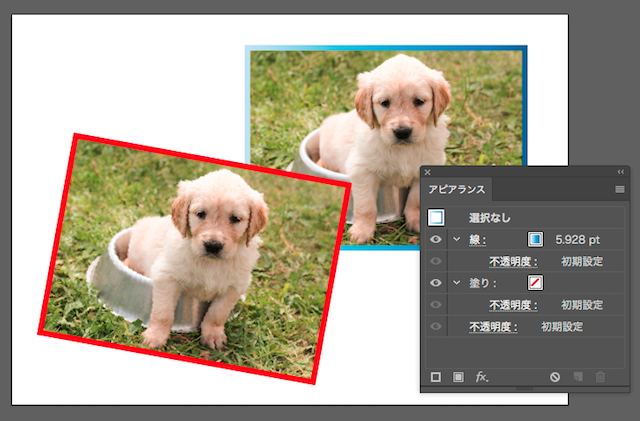Open the fx add effect menu

pos(482,376)
